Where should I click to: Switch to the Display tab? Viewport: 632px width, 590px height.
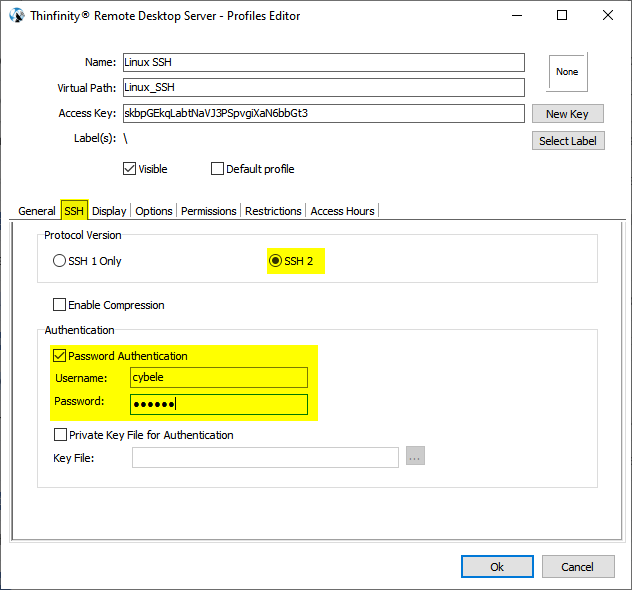(x=109, y=211)
